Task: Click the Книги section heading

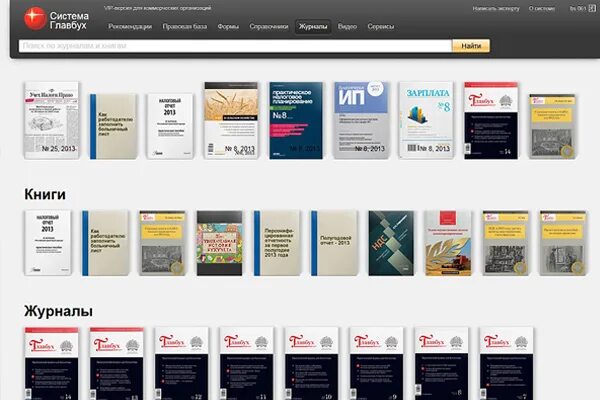Action: click(x=45, y=194)
